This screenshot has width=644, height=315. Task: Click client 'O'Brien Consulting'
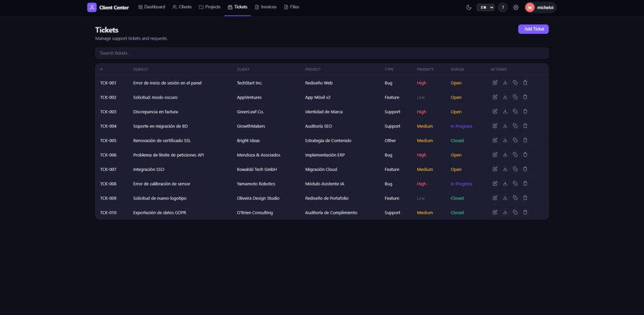point(255,213)
